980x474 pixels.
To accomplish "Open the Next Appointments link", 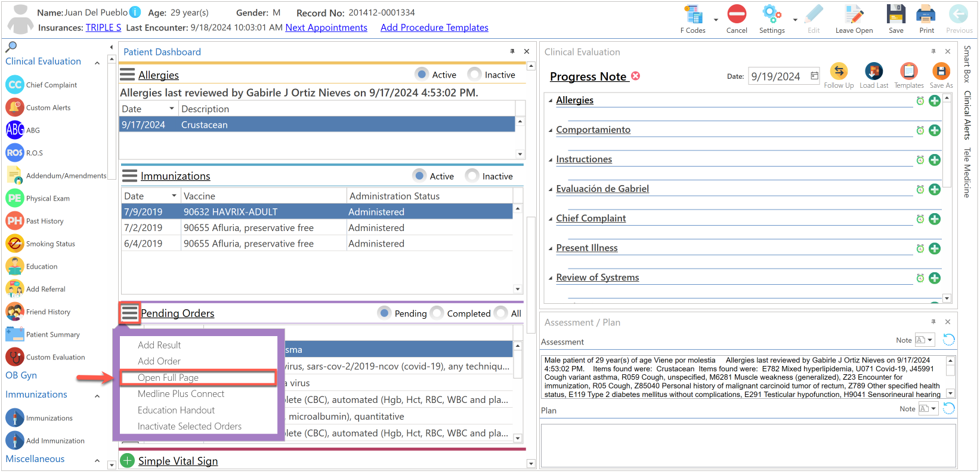I will (x=326, y=27).
